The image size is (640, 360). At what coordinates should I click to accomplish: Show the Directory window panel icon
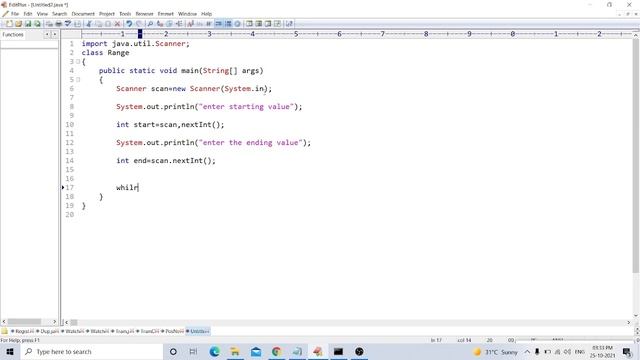click(258, 24)
